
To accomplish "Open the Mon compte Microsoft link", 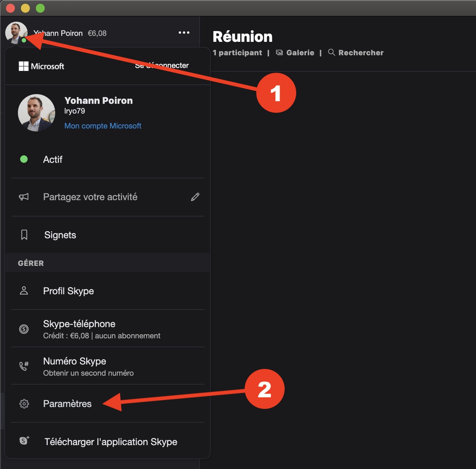I will pos(103,126).
